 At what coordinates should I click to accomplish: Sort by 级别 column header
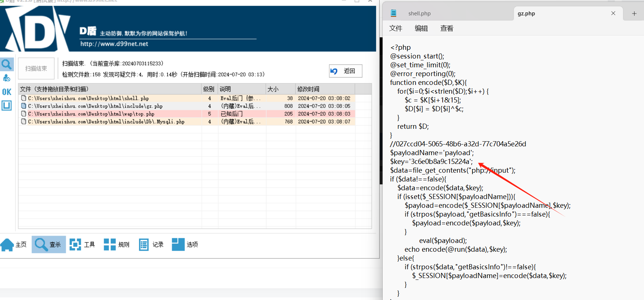click(210, 89)
